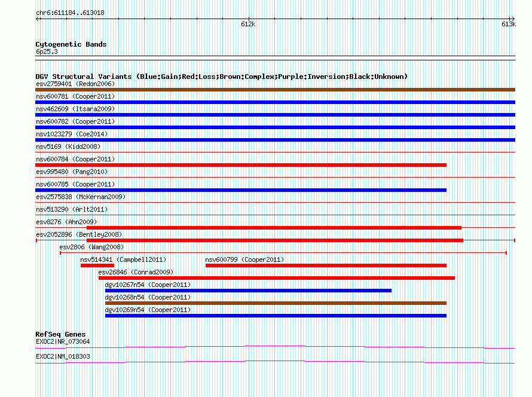Click the nsv600784 (Cooper2011) red loss bar

coord(241,165)
